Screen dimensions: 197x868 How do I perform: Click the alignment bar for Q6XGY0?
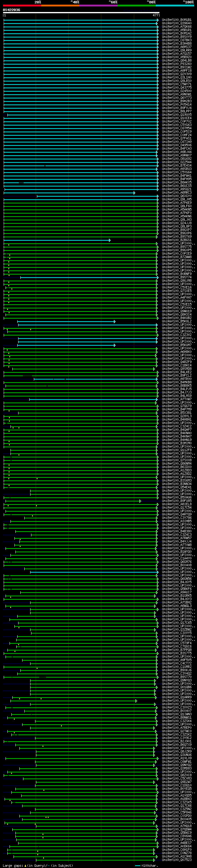click(x=98, y=196)
